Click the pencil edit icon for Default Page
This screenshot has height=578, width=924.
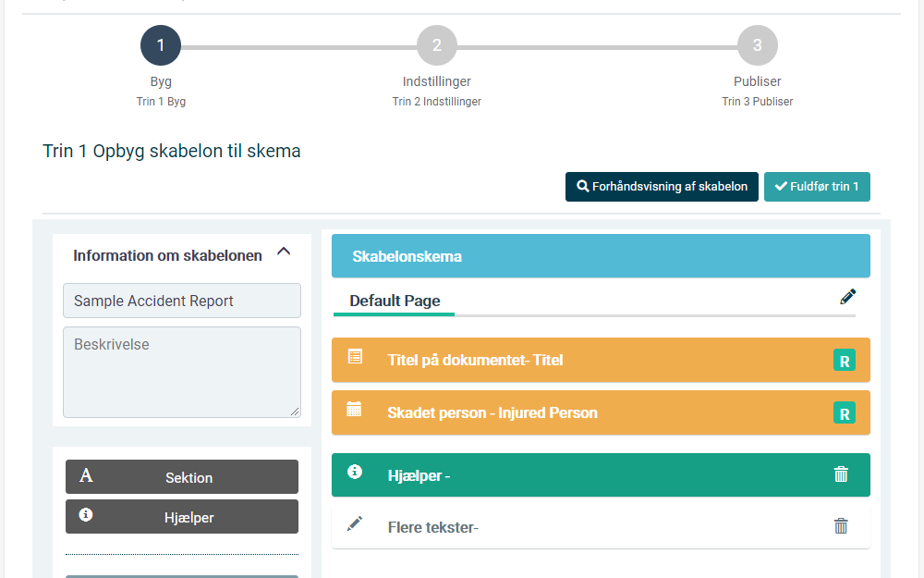(847, 297)
